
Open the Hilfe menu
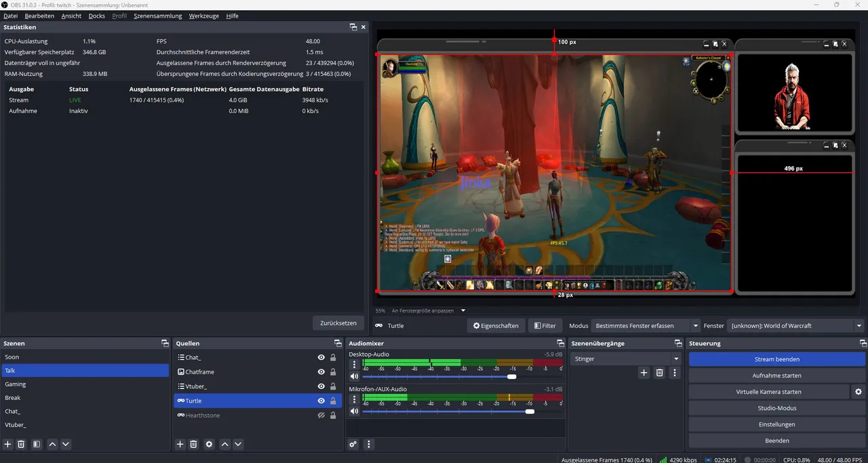(233, 16)
